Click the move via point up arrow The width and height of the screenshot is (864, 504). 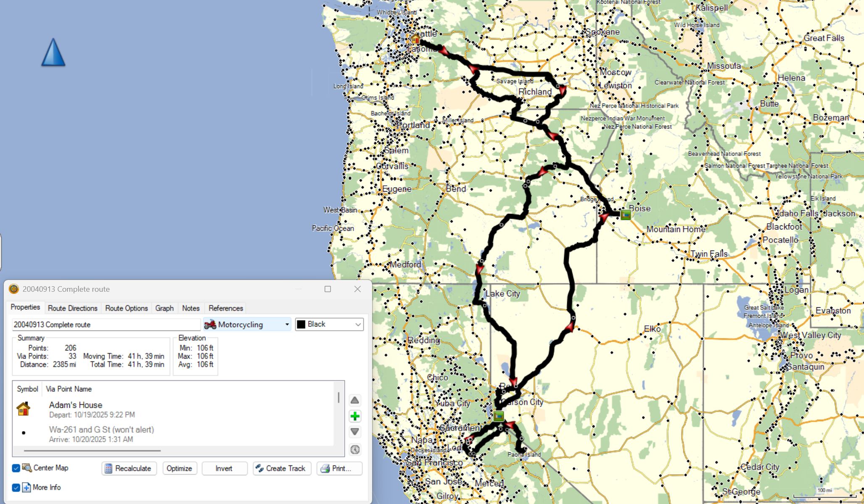[354, 400]
